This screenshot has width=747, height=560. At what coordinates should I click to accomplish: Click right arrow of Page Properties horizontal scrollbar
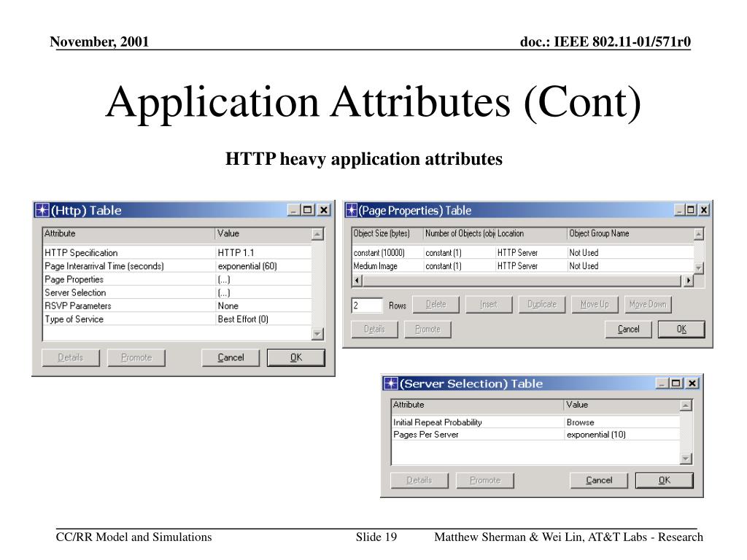tap(688, 281)
